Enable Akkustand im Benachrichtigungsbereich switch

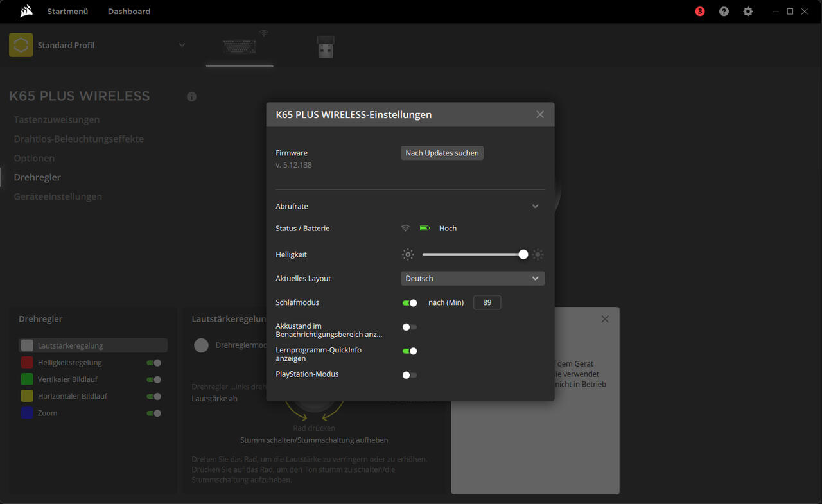click(x=410, y=327)
